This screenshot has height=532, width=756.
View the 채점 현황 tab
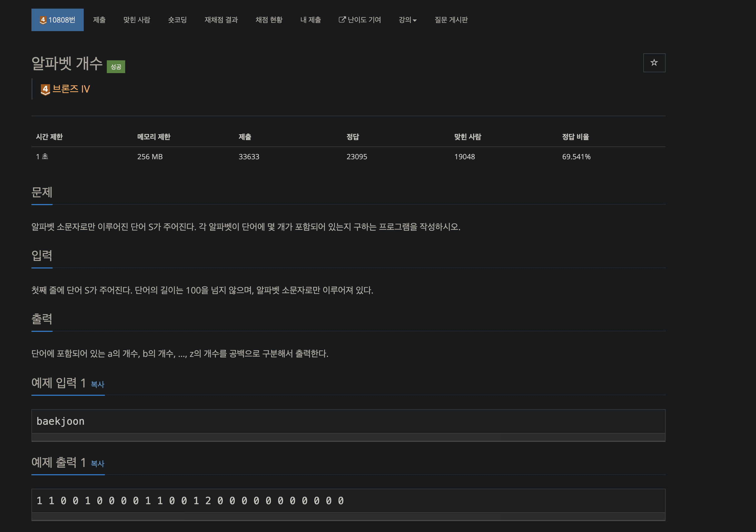pyautogui.click(x=269, y=20)
